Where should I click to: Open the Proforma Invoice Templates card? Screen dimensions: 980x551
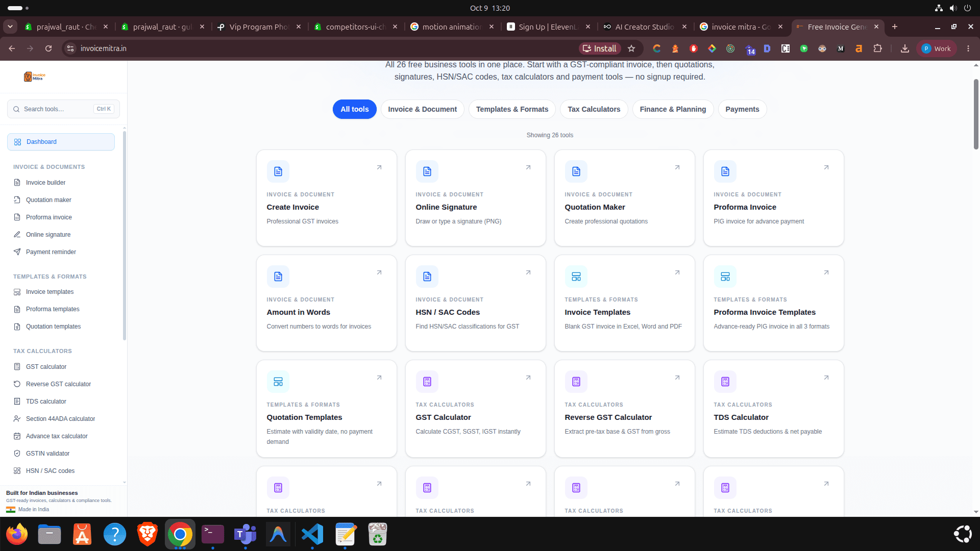coord(774,303)
